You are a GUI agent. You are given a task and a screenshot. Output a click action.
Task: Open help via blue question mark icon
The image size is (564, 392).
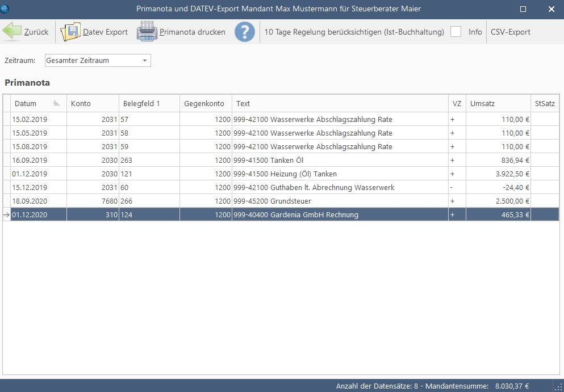tap(245, 32)
